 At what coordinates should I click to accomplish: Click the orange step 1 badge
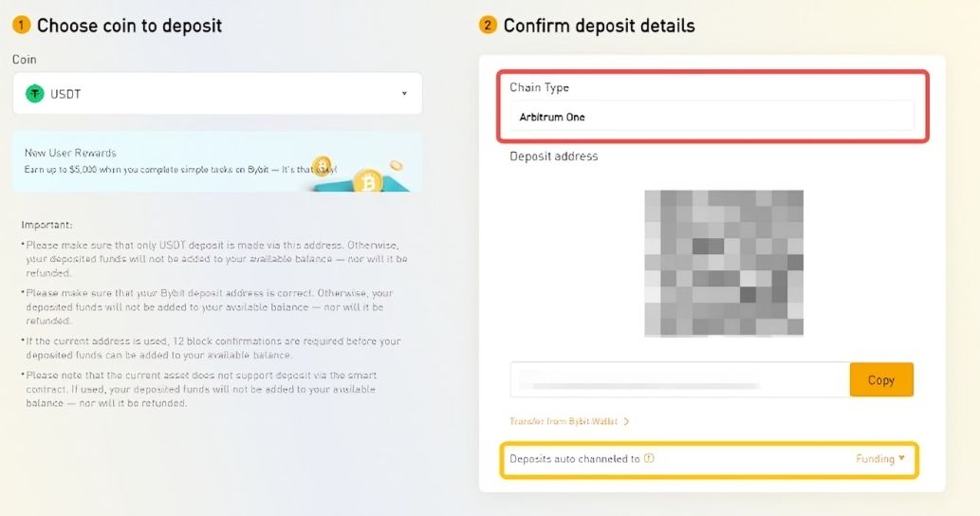pyautogui.click(x=21, y=26)
